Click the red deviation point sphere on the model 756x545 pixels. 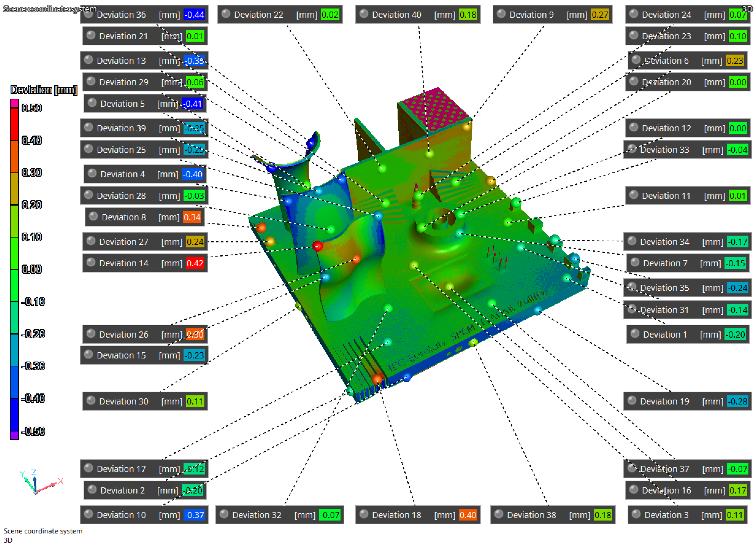click(x=317, y=246)
